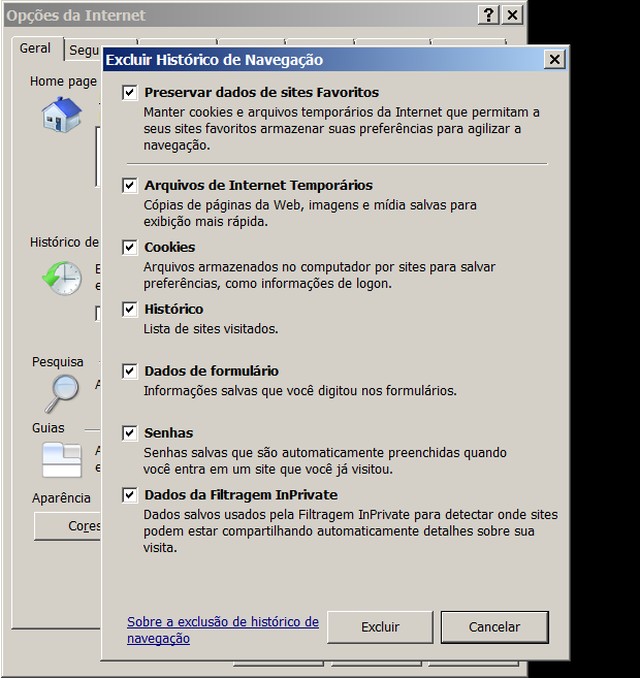Click the browsing history clock icon
Viewport: 640px width, 678px height.
[62, 278]
